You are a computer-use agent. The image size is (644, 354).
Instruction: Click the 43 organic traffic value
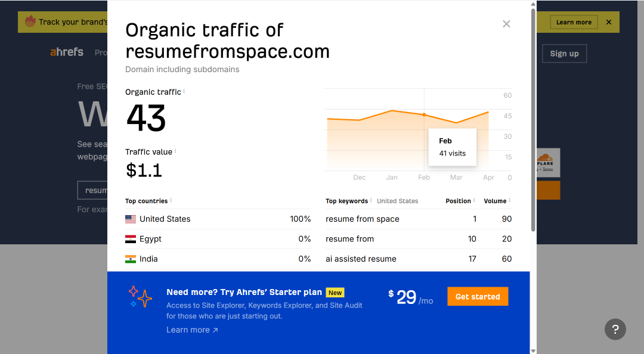click(x=146, y=118)
